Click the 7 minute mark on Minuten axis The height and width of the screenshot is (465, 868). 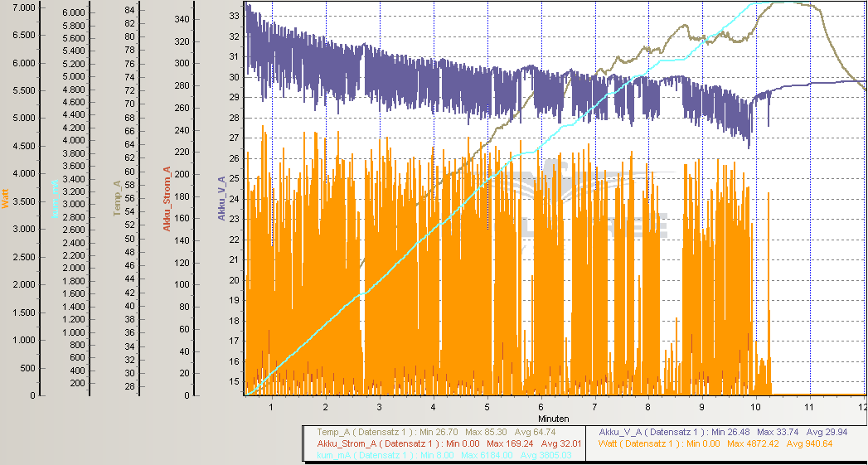click(594, 406)
